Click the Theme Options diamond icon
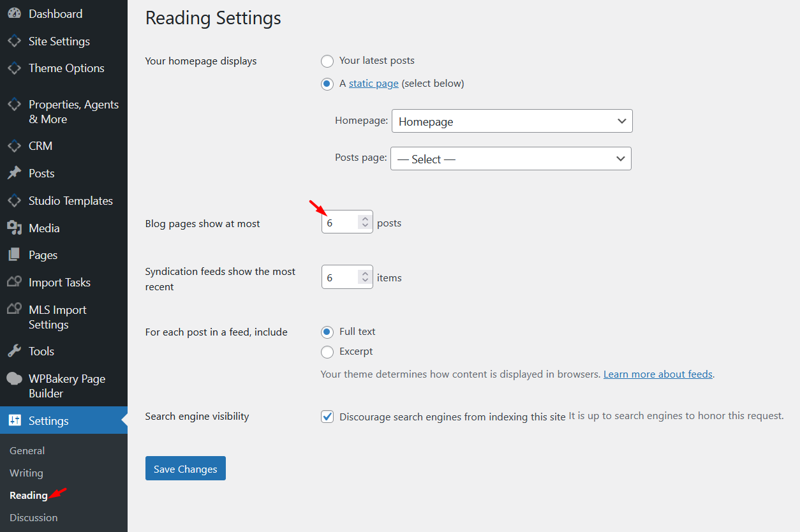 (14, 68)
